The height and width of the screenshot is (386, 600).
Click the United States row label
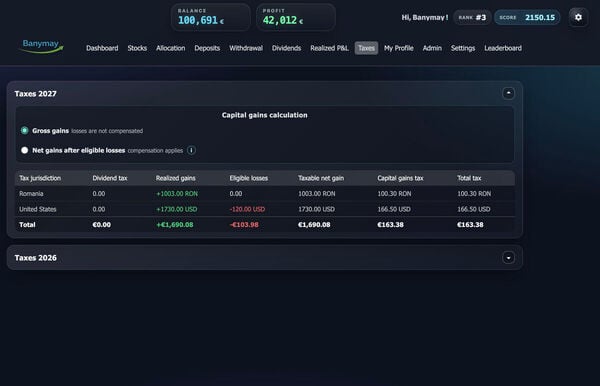[x=38, y=209]
